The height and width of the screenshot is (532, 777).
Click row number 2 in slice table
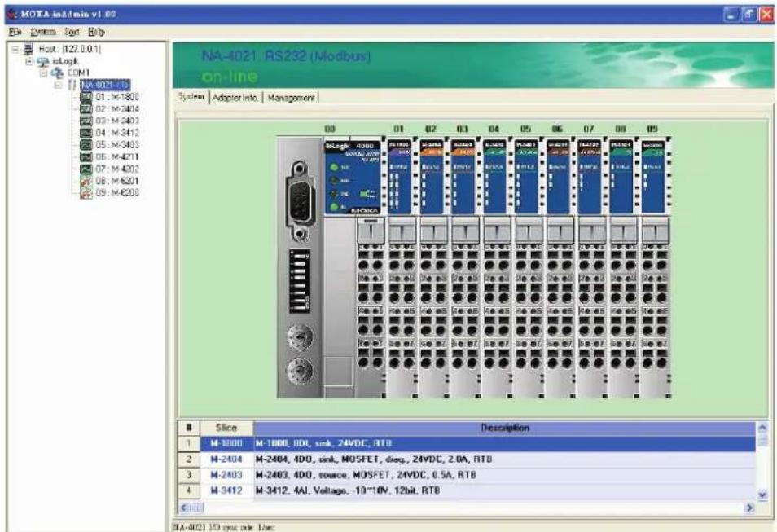click(189, 459)
